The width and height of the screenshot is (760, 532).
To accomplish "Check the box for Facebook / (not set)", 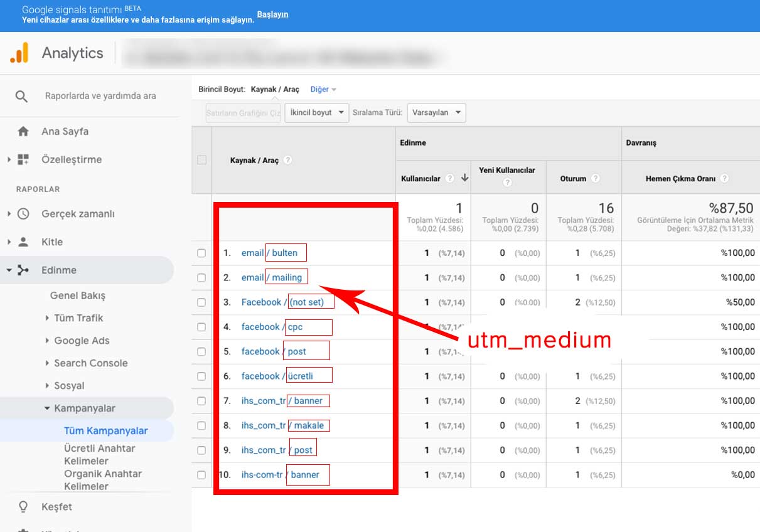I will click(x=201, y=302).
